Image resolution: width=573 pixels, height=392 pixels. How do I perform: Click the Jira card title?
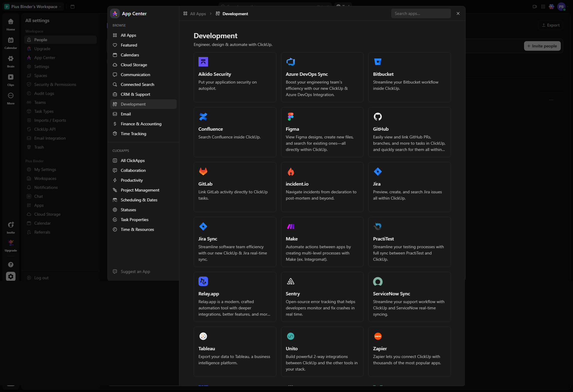377,184
